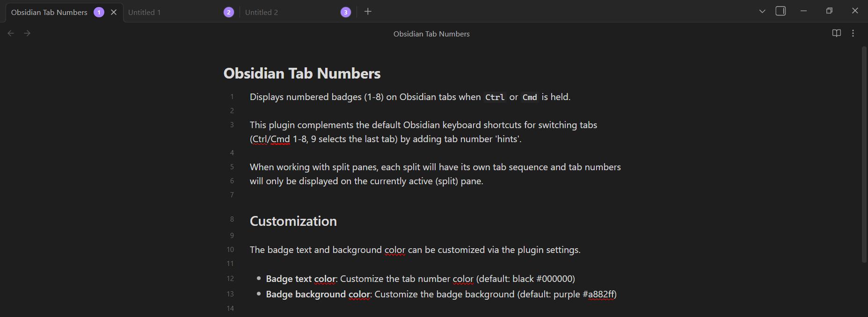Click the purple badge 3 on Untitled 2
Image resolution: width=868 pixels, height=317 pixels.
point(345,12)
